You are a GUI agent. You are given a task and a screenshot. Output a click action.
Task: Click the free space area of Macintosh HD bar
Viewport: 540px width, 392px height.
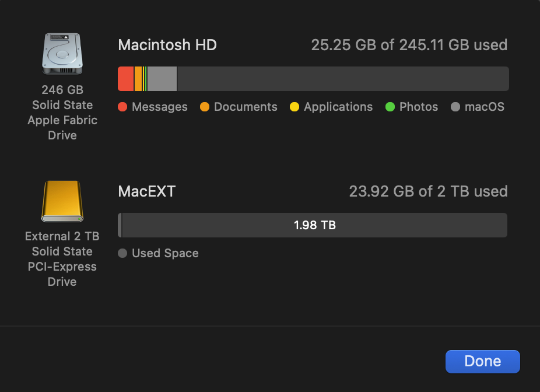(x=343, y=79)
